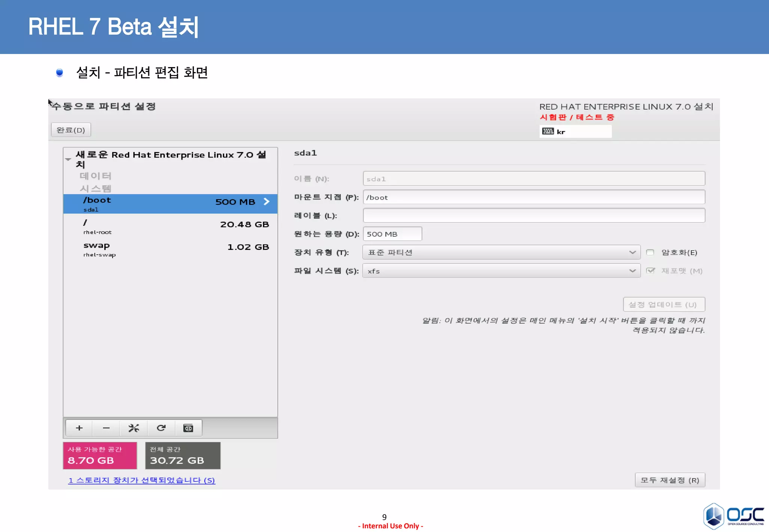Screen dimensions: 769x532
Task: Open the disk summary help icon
Action: coord(188,428)
